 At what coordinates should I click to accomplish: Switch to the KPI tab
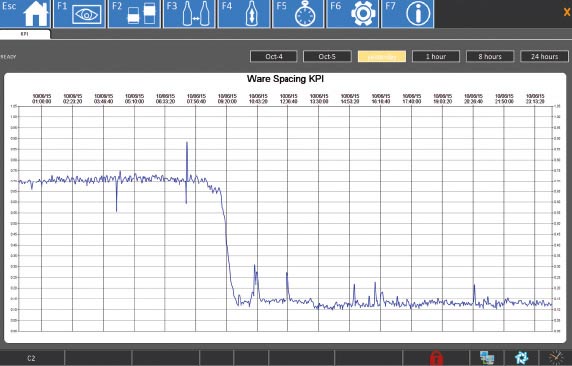(x=25, y=34)
